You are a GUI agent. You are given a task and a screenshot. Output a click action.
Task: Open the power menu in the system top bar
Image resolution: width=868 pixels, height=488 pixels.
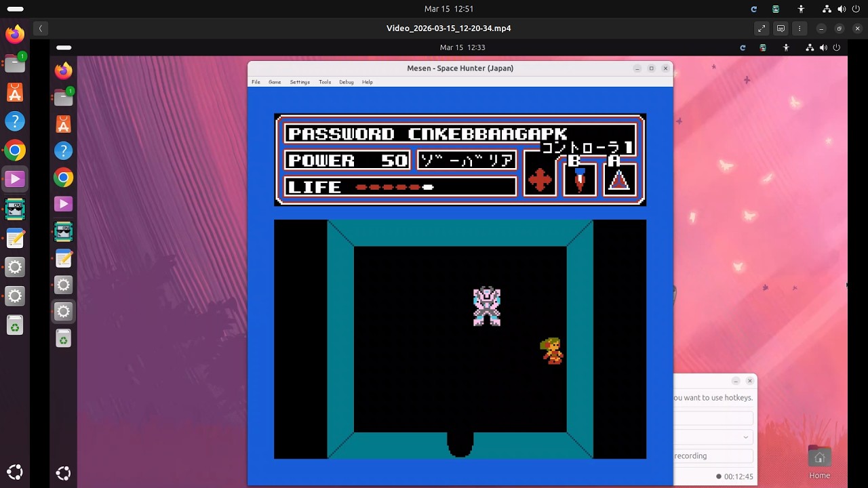click(x=856, y=9)
